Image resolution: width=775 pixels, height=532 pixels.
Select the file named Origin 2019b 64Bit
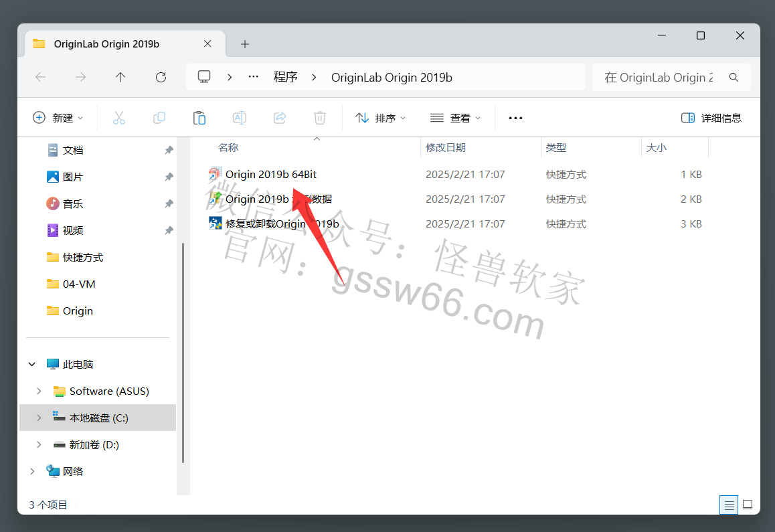pos(271,174)
